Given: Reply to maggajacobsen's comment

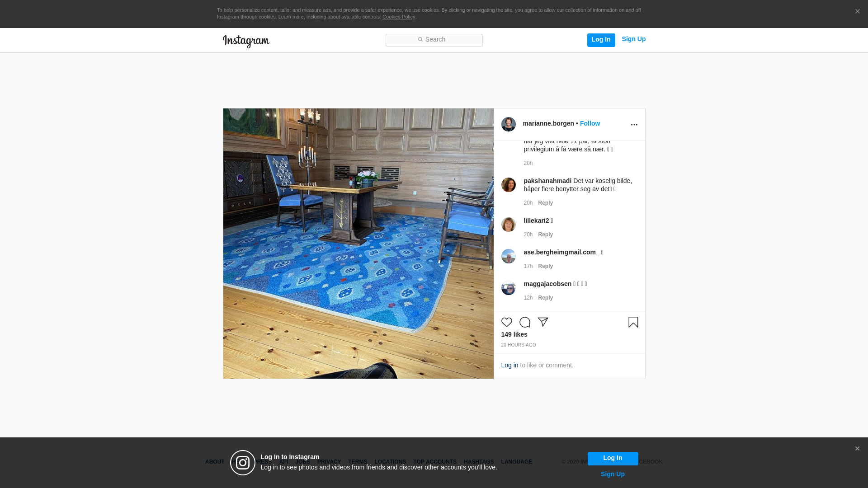Looking at the screenshot, I should [x=545, y=298].
